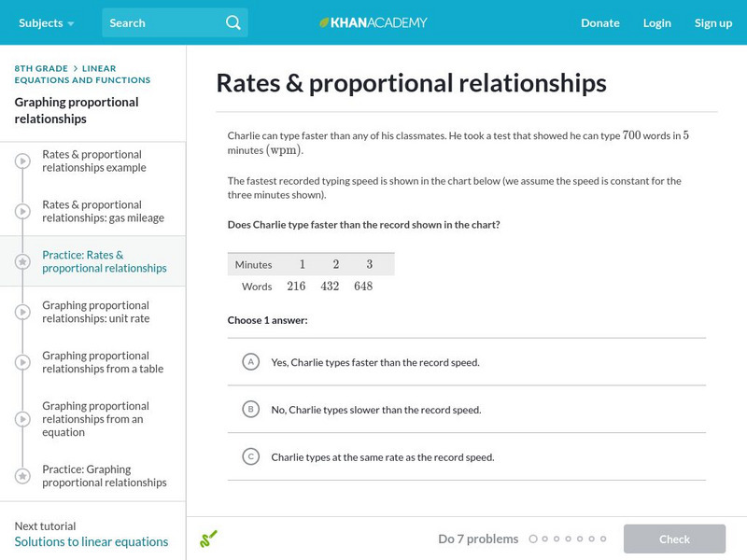Click play icon for Rates example video
Image resolution: width=747 pixels, height=560 pixels.
pyautogui.click(x=22, y=161)
